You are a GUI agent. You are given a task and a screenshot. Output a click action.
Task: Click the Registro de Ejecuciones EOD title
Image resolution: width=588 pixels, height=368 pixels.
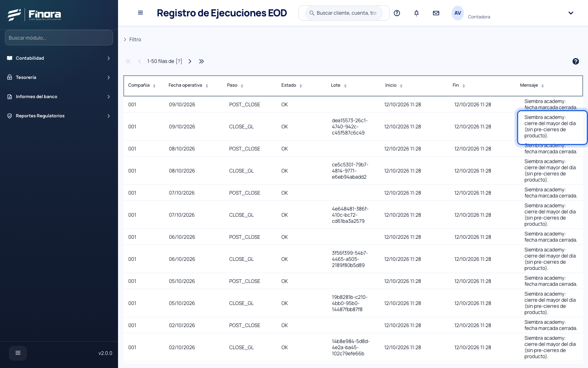click(x=222, y=13)
